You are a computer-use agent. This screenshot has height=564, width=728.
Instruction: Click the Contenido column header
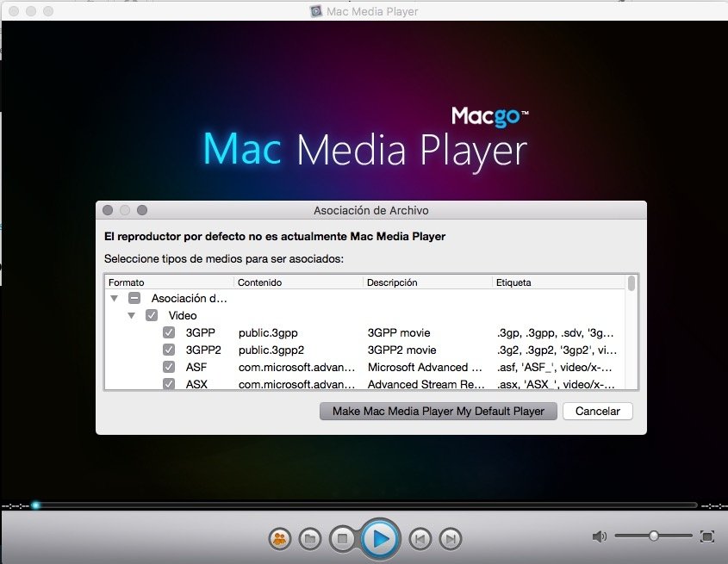tap(298, 282)
